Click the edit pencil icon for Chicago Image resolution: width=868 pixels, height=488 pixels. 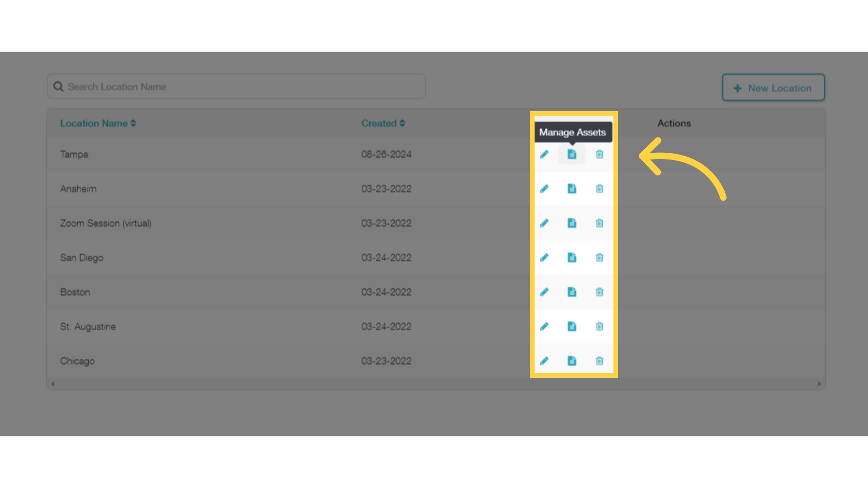coord(544,361)
